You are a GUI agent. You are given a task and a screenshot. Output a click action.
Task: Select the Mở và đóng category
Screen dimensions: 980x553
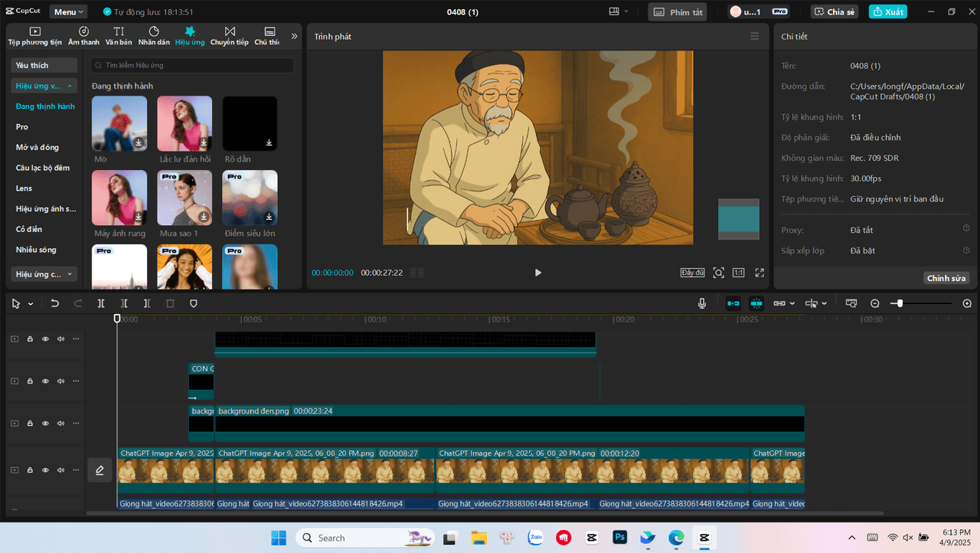[x=38, y=147]
